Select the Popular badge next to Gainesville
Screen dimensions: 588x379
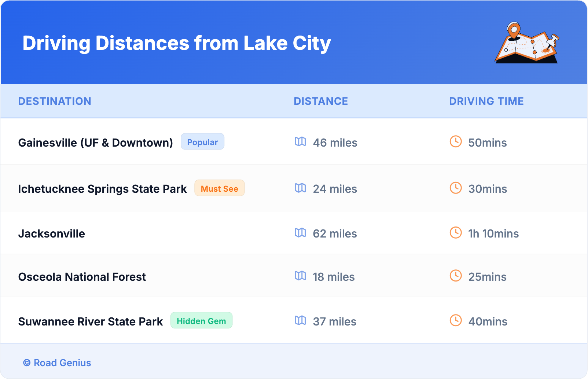[x=202, y=142]
